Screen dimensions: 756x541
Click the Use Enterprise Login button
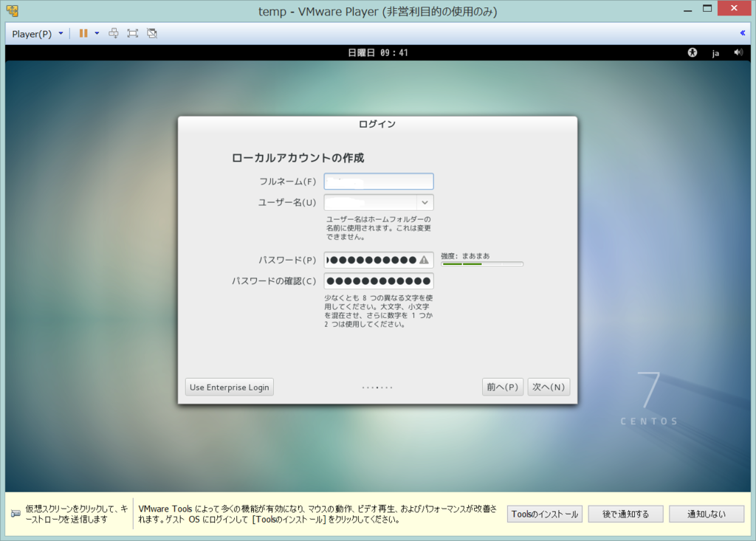click(230, 387)
